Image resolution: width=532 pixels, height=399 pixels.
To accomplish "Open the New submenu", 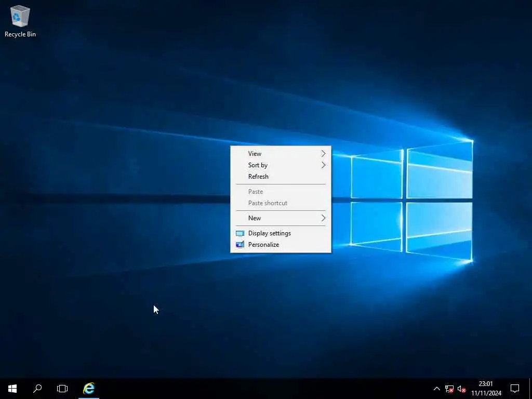I will (x=281, y=218).
